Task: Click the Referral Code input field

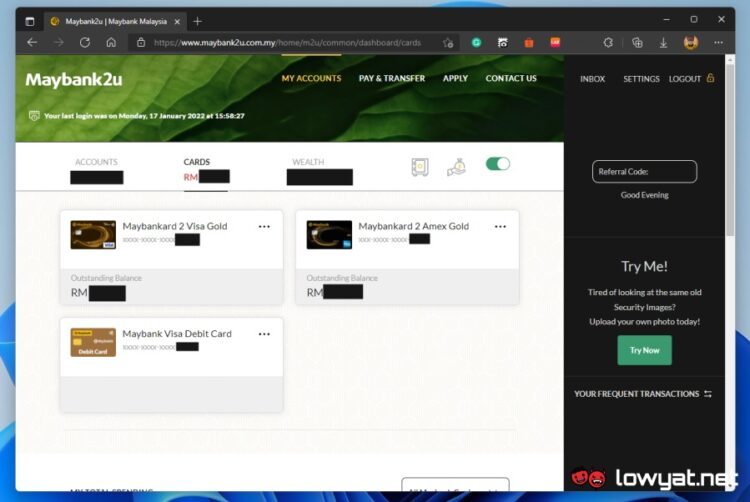Action: 643,172
